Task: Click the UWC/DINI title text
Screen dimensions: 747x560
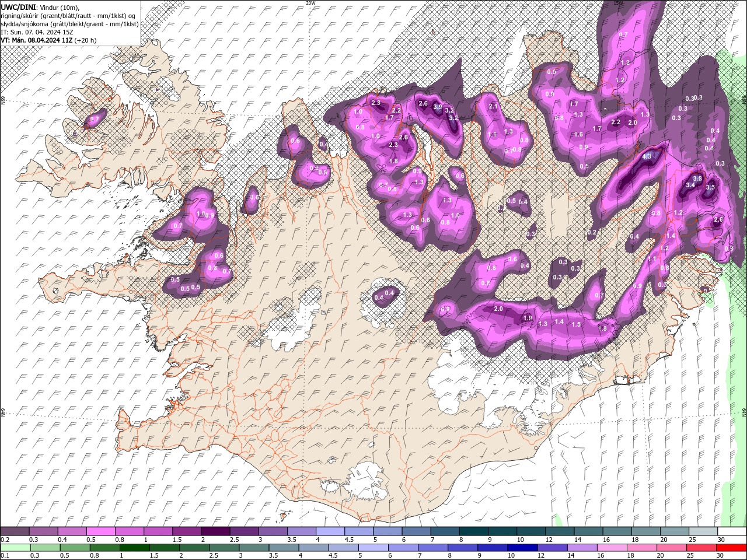Action: pos(19,7)
